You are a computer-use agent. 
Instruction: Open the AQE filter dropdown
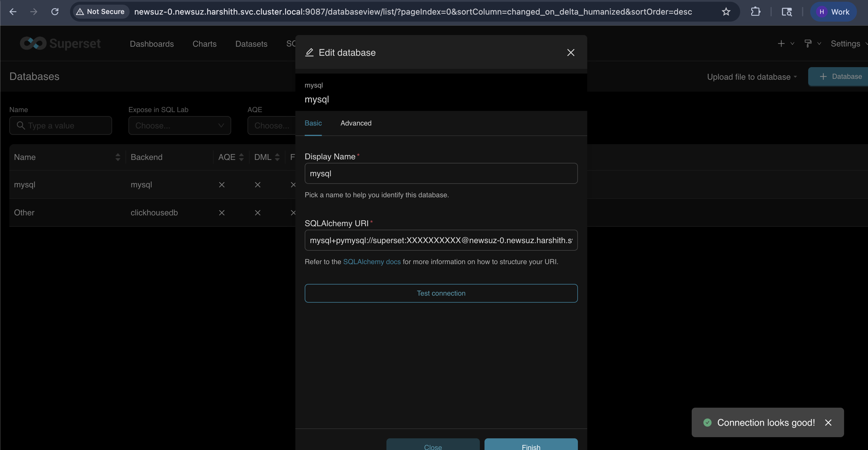coord(272,125)
